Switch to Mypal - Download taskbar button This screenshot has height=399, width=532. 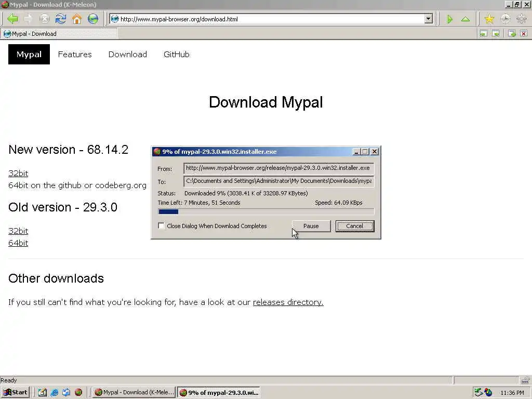(x=134, y=392)
